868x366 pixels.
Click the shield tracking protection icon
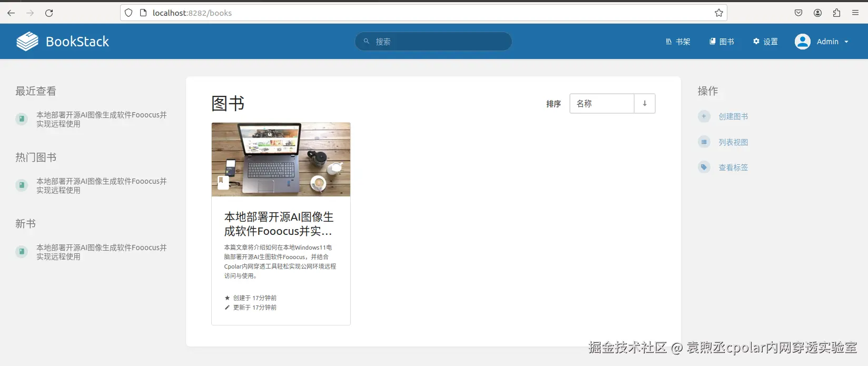[x=129, y=13]
